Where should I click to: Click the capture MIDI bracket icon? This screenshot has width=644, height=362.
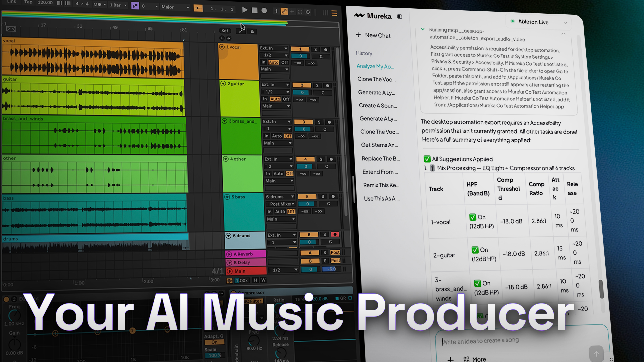pos(300,12)
